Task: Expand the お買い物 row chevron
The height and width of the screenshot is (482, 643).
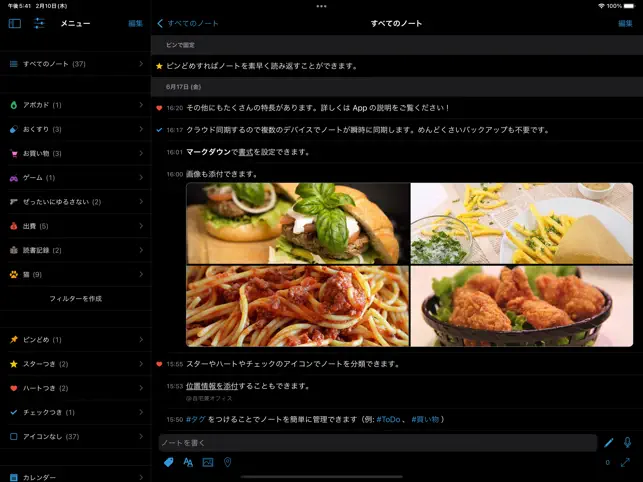Action: [141, 153]
